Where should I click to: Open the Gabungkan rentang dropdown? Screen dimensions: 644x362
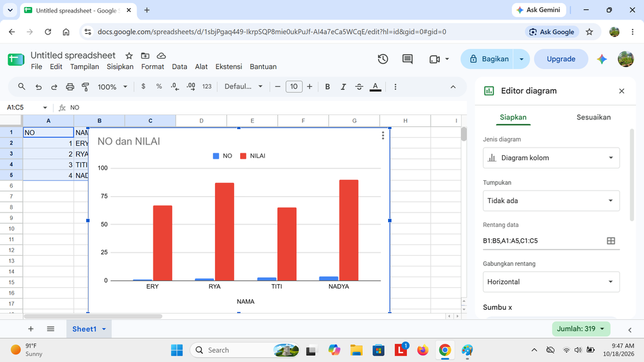(x=551, y=282)
